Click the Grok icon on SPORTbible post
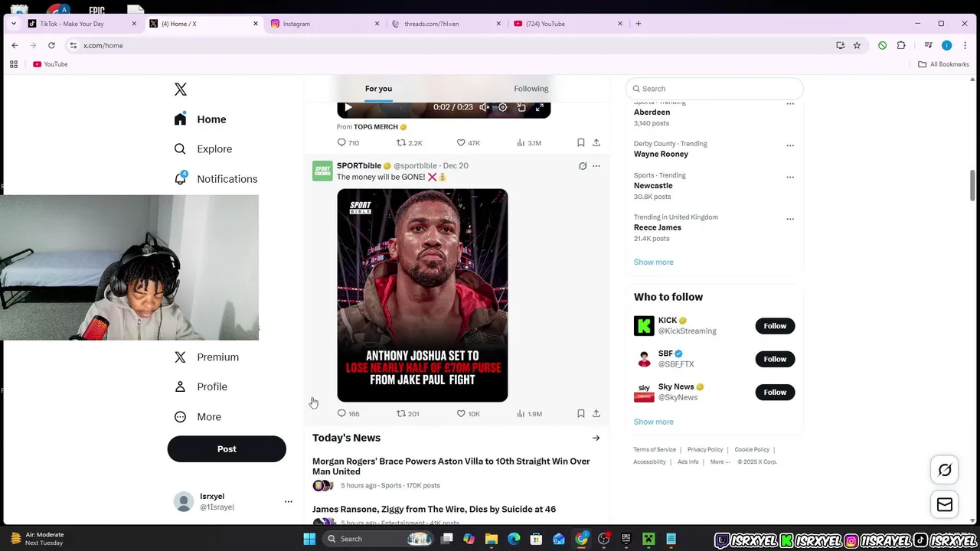Viewport: 980px width, 551px height. click(583, 166)
